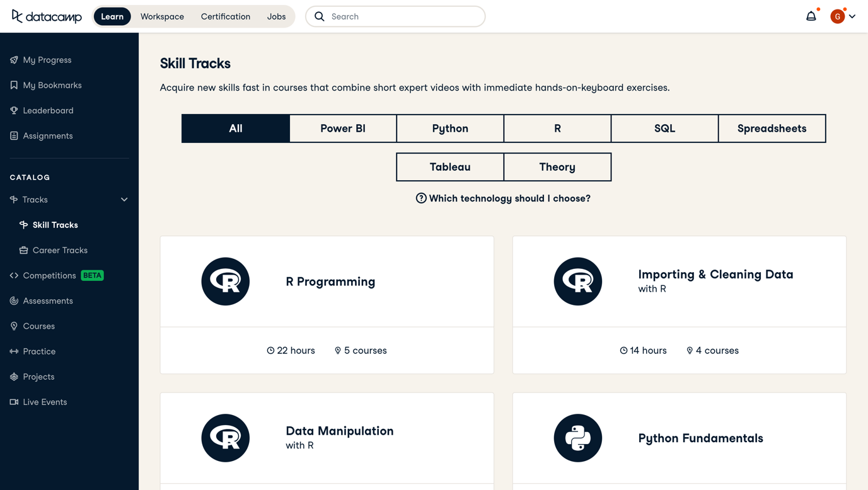Open the notifications bell
This screenshot has height=490, width=868.
point(811,16)
